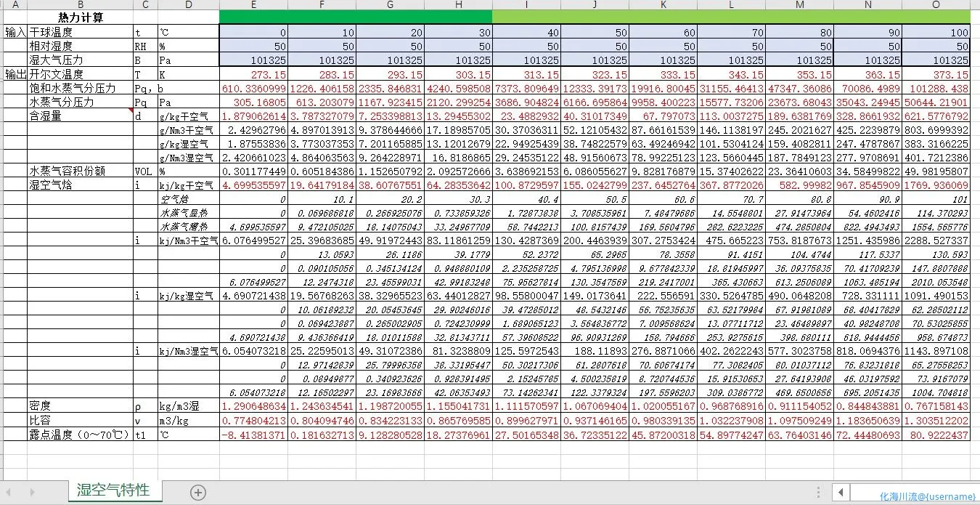Select column O header

[936, 4]
